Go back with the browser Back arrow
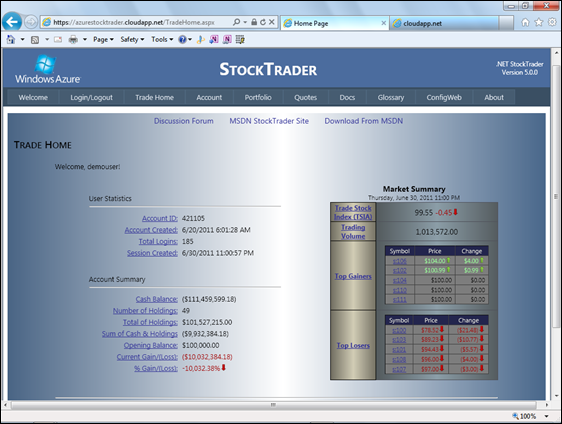The height and width of the screenshot is (424, 562). coord(12,22)
